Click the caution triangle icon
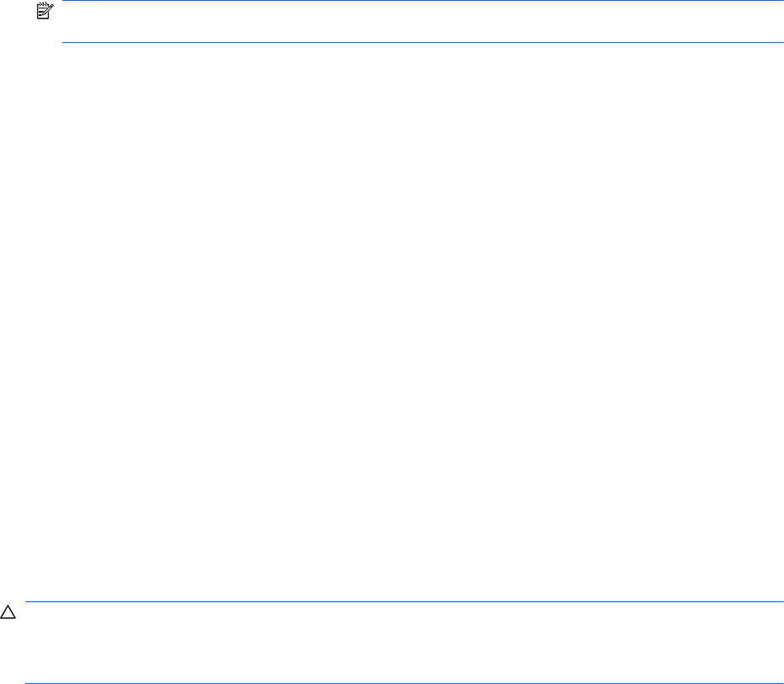 pyautogui.click(x=8, y=612)
